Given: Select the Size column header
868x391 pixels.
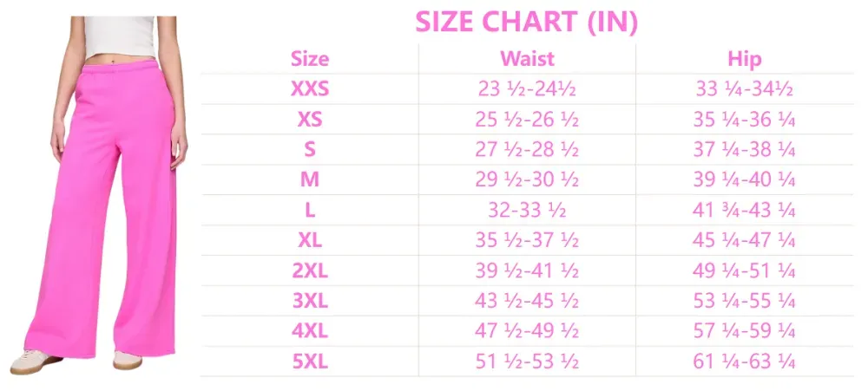Looking at the screenshot, I should click(310, 59).
